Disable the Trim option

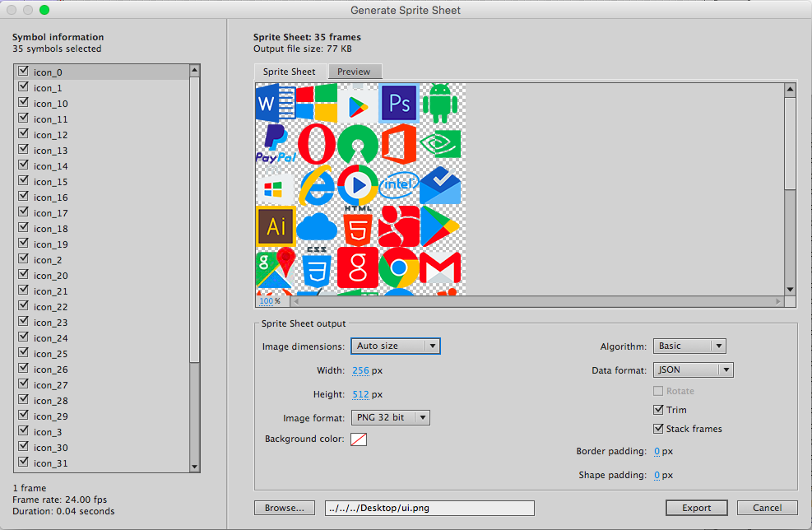(658, 410)
